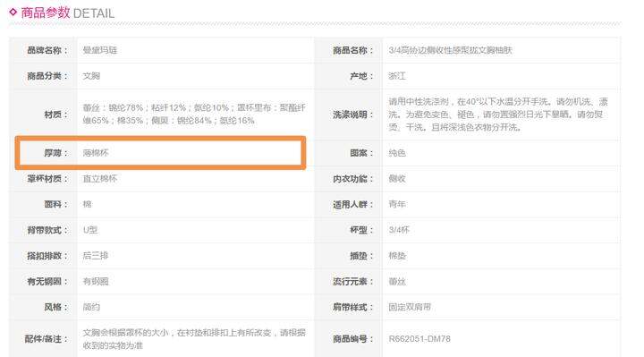644x357 pixels.
Task: Select the 浙江 value
Action: [397, 76]
